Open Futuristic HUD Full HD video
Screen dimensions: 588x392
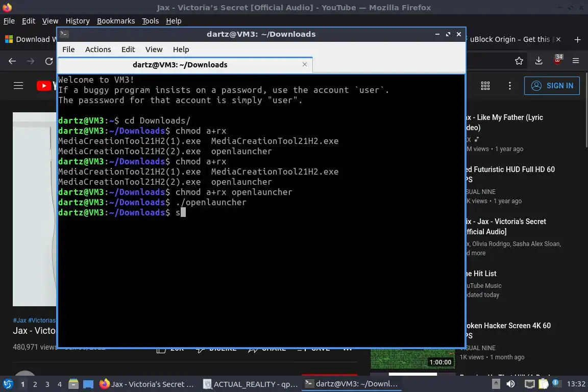click(510, 175)
